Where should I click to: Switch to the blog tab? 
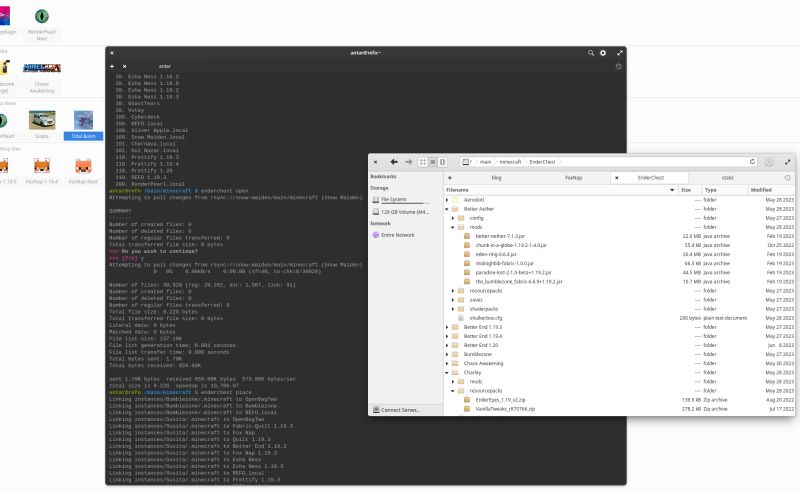pyautogui.click(x=496, y=178)
